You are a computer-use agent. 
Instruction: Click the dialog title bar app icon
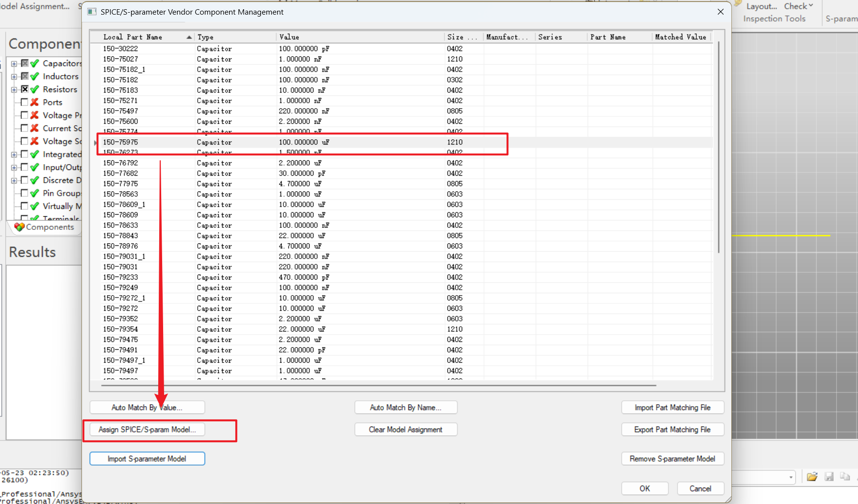pyautogui.click(x=92, y=12)
